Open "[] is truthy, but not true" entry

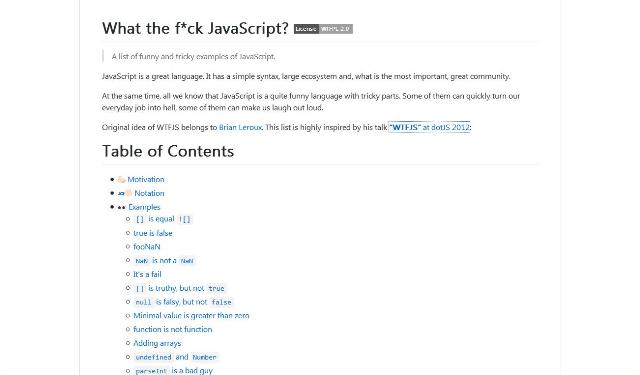coord(180,288)
